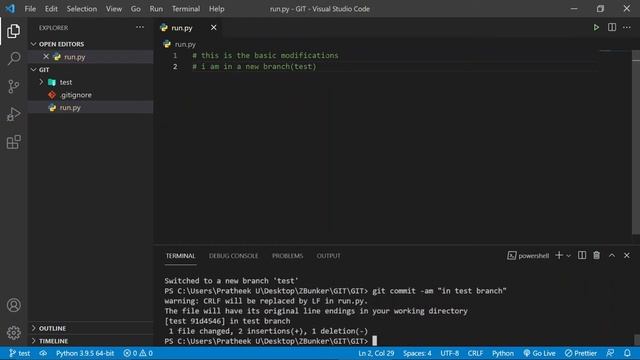Open the Search view in activity bar
Viewport: 640px width, 360px height.
tap(13, 58)
